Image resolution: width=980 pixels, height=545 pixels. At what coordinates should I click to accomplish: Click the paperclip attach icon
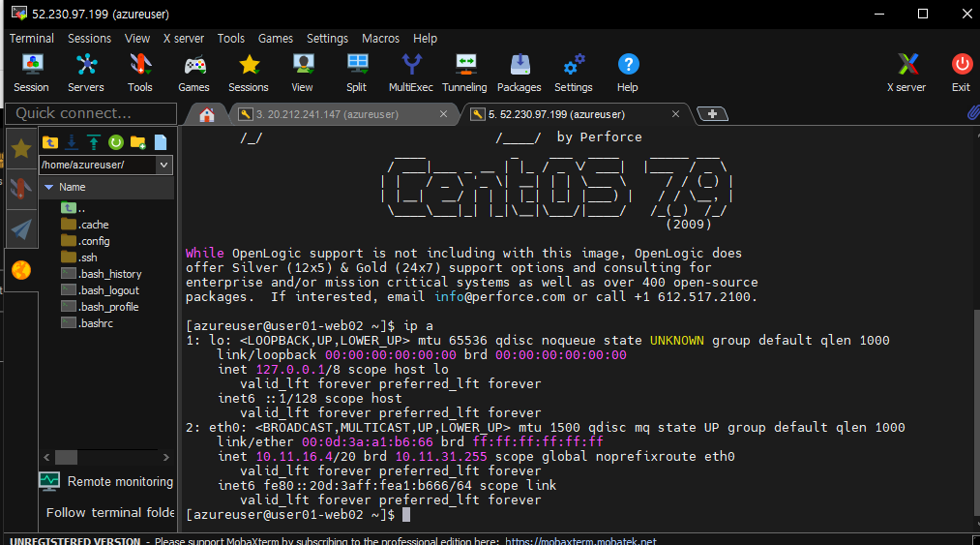pos(973,112)
